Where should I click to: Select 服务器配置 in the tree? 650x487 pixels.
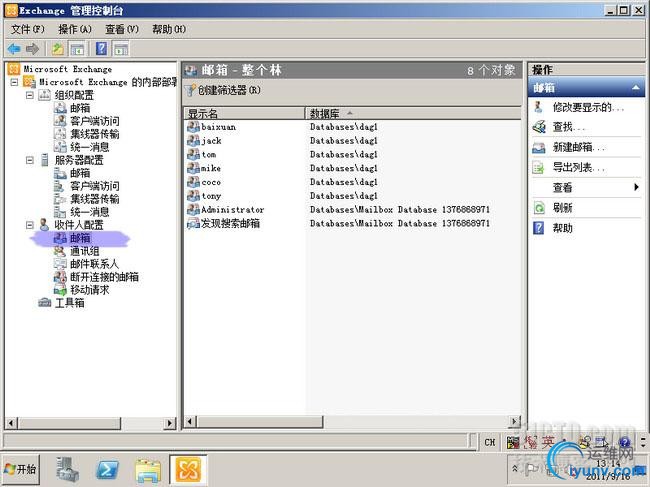(79, 160)
